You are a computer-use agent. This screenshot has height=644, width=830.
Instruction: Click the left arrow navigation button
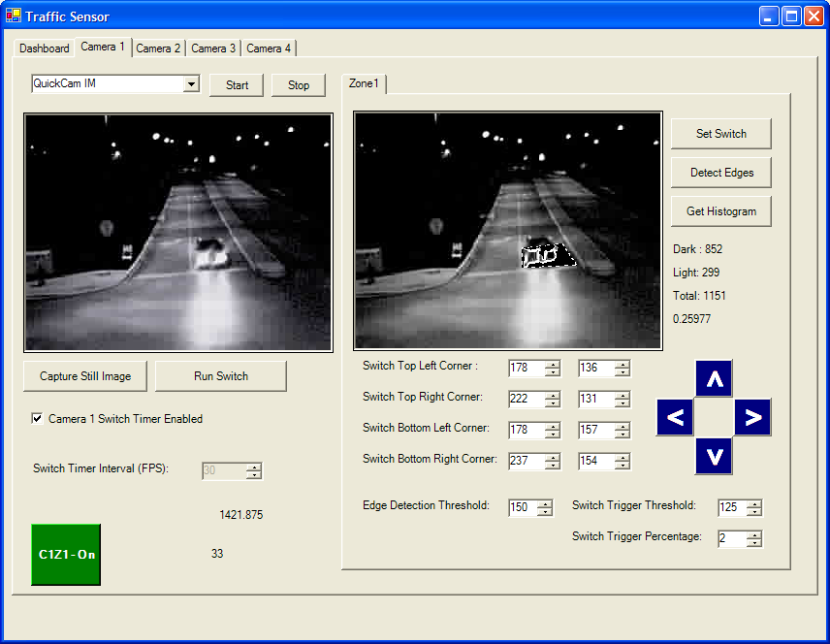coord(675,418)
